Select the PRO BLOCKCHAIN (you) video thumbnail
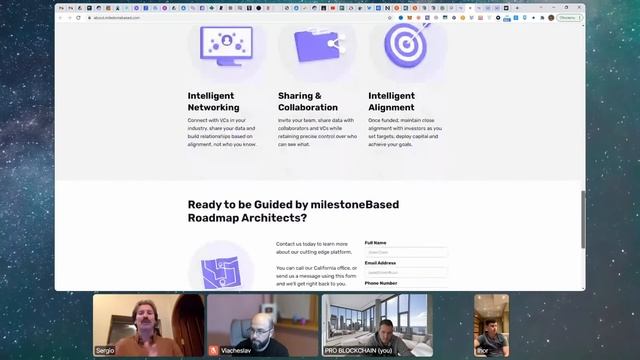Image resolution: width=640 pixels, height=360 pixels. coord(377,325)
